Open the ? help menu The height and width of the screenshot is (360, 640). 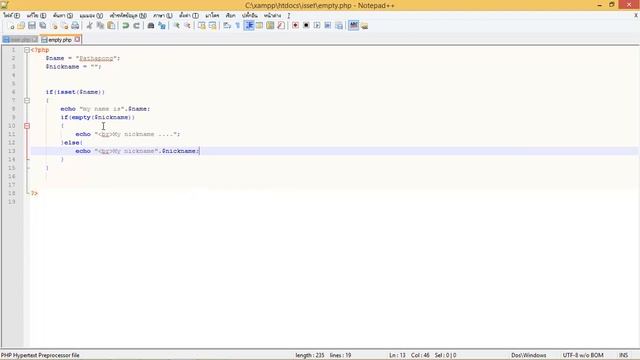click(289, 16)
